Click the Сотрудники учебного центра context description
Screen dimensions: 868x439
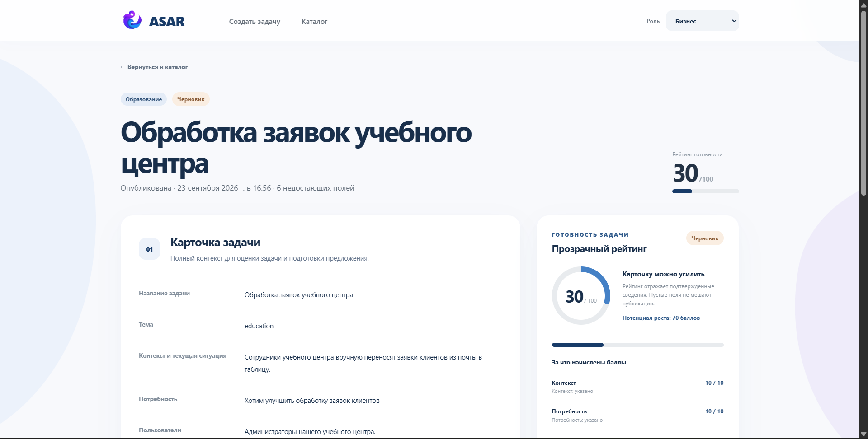[363, 363]
